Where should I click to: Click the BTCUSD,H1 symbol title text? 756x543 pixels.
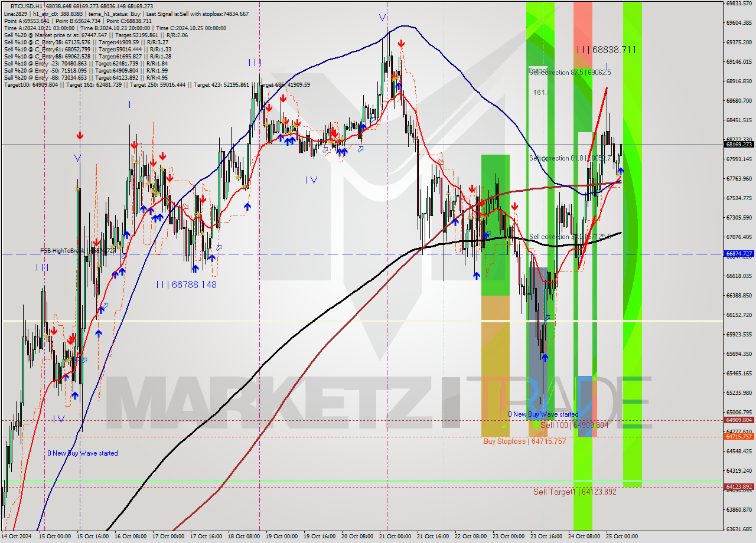click(27, 6)
